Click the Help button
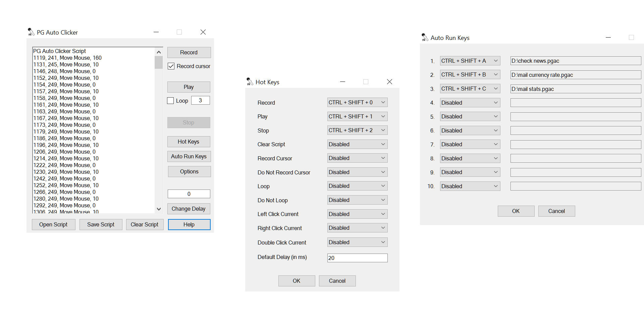Screen dimensions: 644x323 click(189, 224)
